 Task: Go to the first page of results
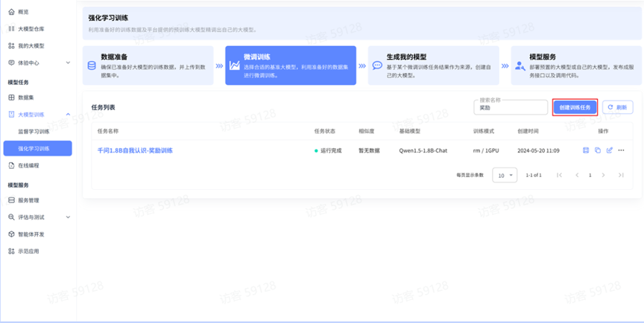click(559, 175)
